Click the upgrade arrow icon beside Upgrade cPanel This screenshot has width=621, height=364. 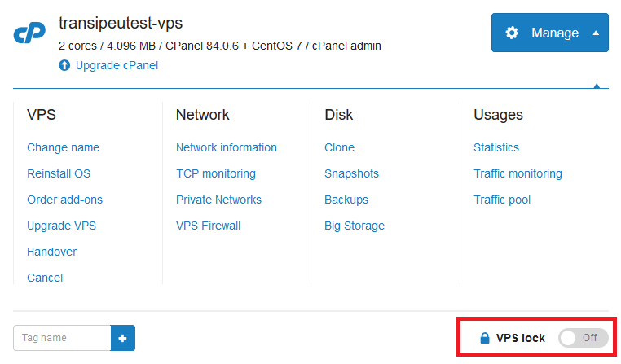(x=64, y=65)
